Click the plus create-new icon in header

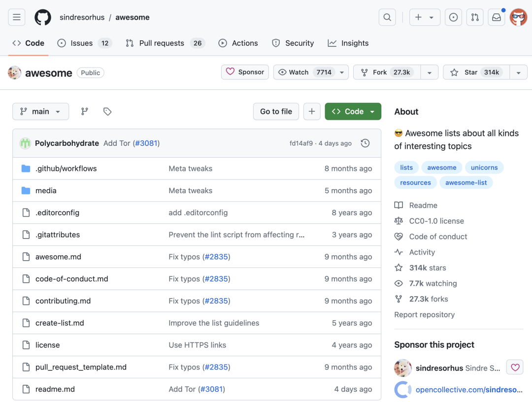pos(418,17)
